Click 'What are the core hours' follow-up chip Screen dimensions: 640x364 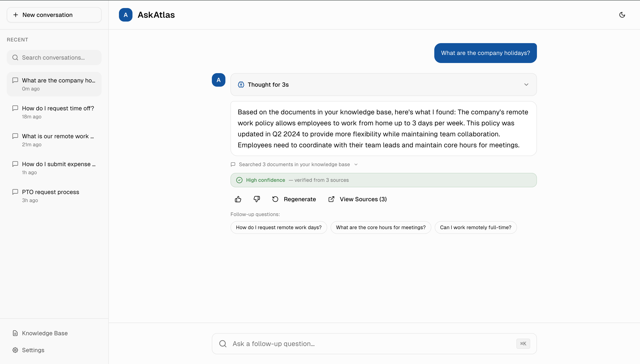(381, 227)
